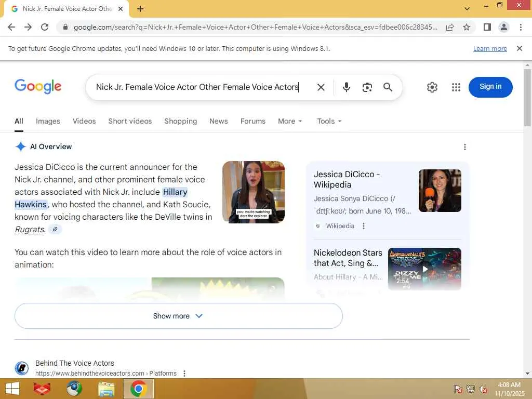Viewport: 532px width, 399px height.
Task: Share this page from the address bar
Action: pyautogui.click(x=450, y=27)
